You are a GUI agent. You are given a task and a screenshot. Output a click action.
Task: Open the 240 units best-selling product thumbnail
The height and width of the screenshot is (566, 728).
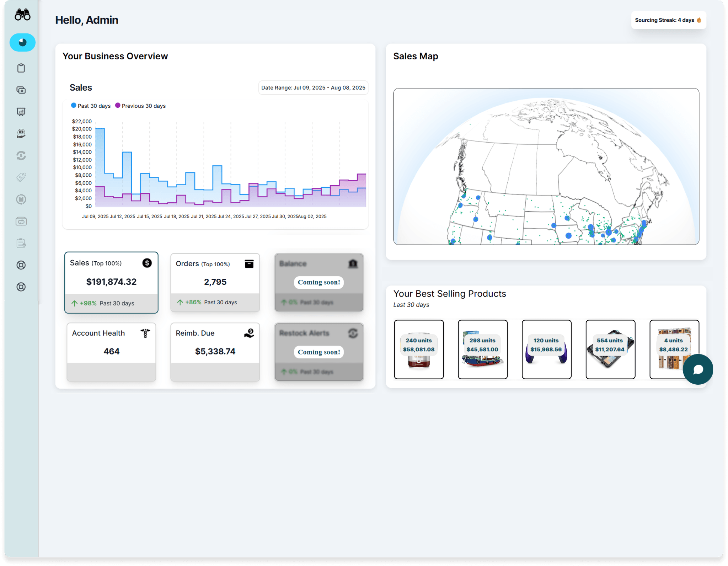[x=419, y=349]
